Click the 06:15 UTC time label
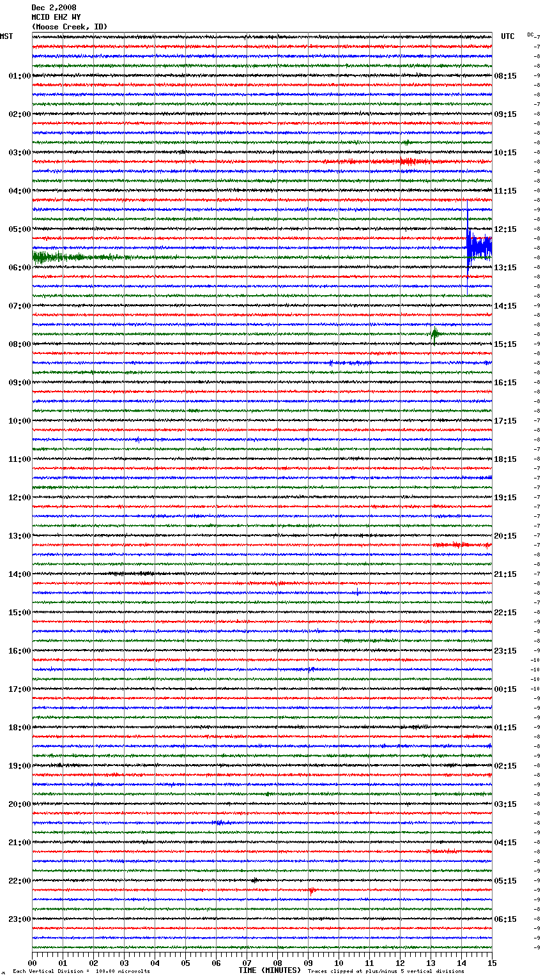The image size is (543, 980). (505, 919)
